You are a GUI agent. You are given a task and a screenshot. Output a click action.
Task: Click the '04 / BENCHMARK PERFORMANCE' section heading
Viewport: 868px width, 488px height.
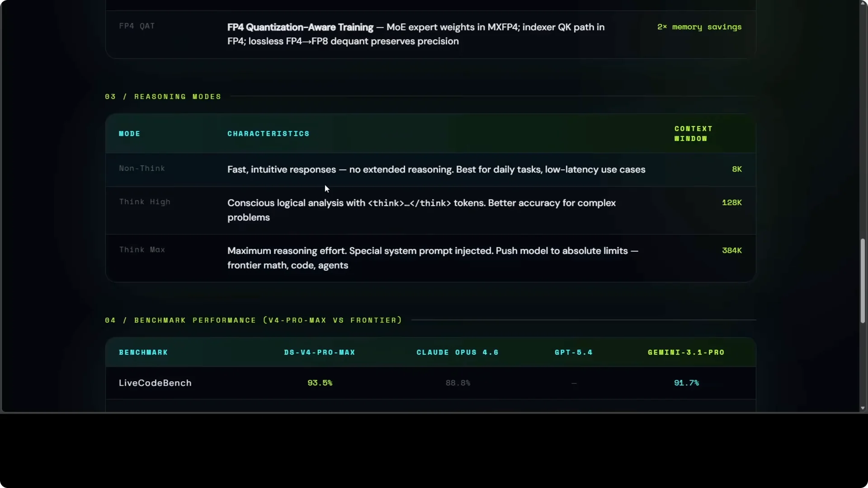coord(254,320)
